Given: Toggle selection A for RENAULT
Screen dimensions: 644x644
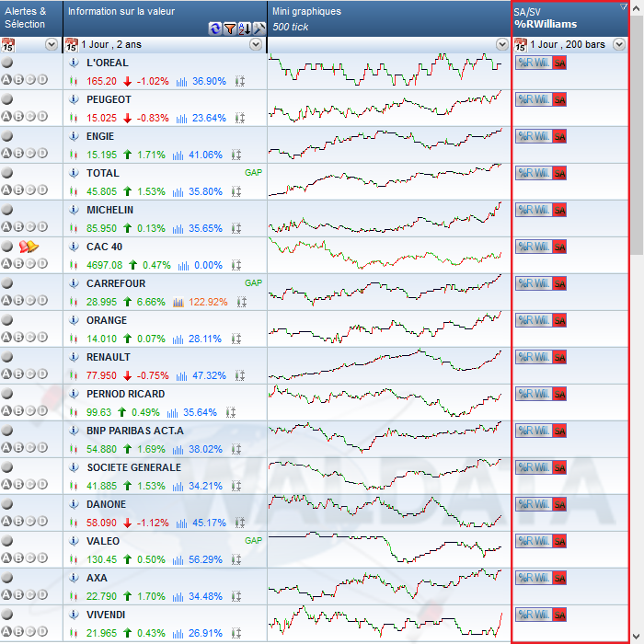Looking at the screenshot, I should (6, 374).
